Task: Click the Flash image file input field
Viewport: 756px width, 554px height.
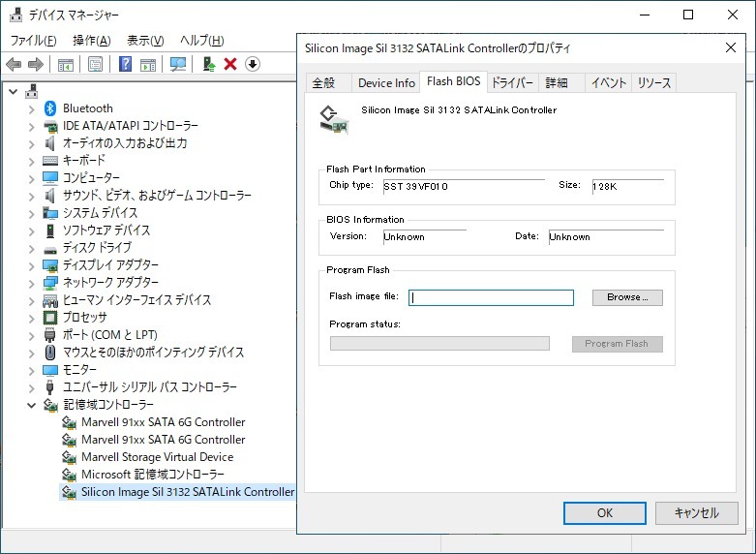Action: (491, 297)
